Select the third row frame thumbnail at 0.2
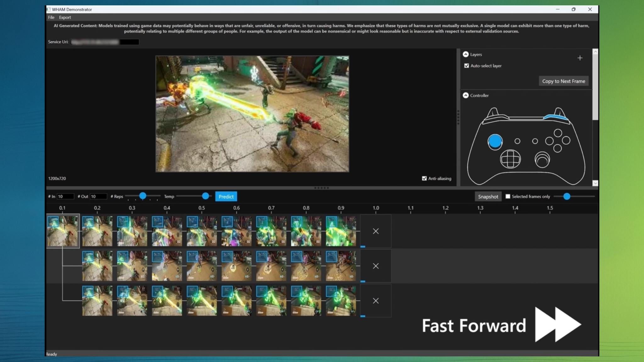644x362 pixels. (x=97, y=301)
